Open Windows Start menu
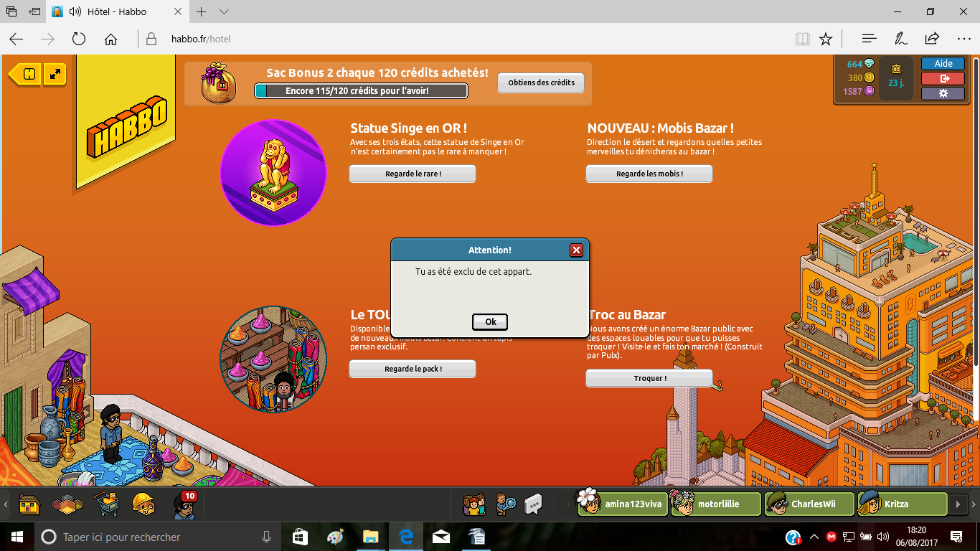The height and width of the screenshot is (551, 980). [16, 537]
